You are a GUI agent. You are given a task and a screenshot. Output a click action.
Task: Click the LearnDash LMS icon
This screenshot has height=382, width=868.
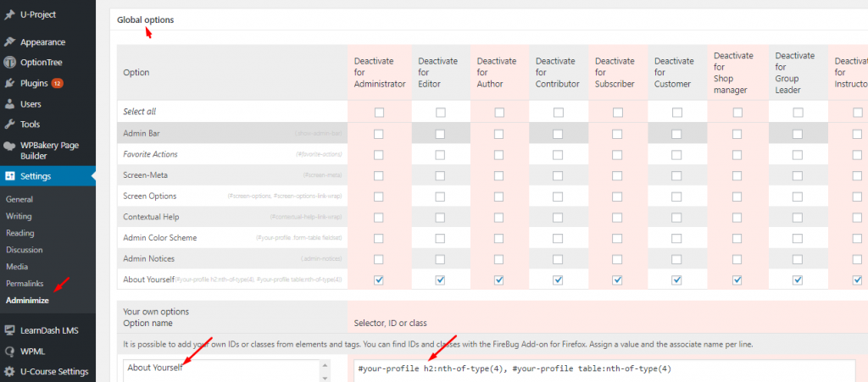pos(9,330)
